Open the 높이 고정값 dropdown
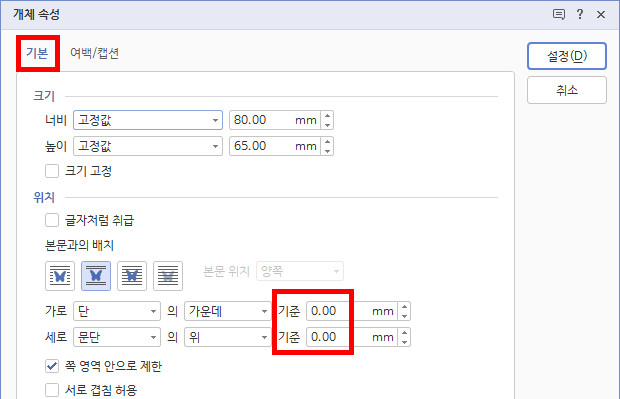 point(148,146)
